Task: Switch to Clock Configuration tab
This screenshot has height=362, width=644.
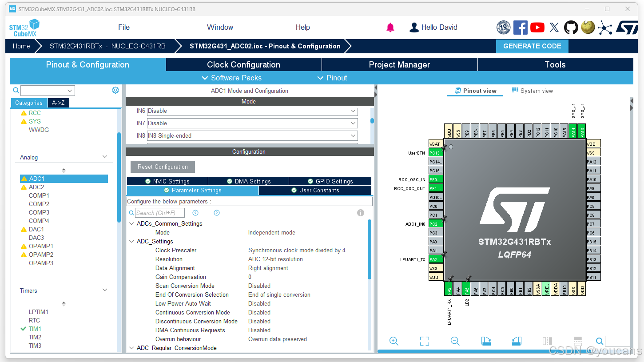Action: point(243,65)
